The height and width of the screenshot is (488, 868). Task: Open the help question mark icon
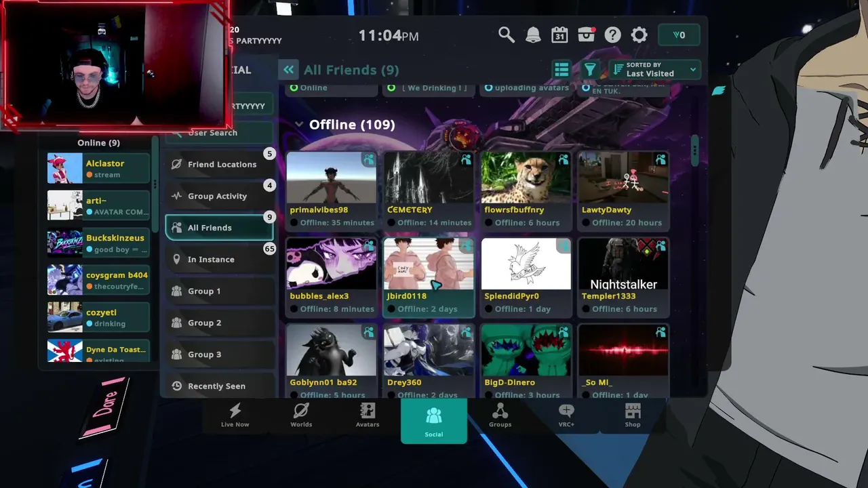[x=613, y=35]
